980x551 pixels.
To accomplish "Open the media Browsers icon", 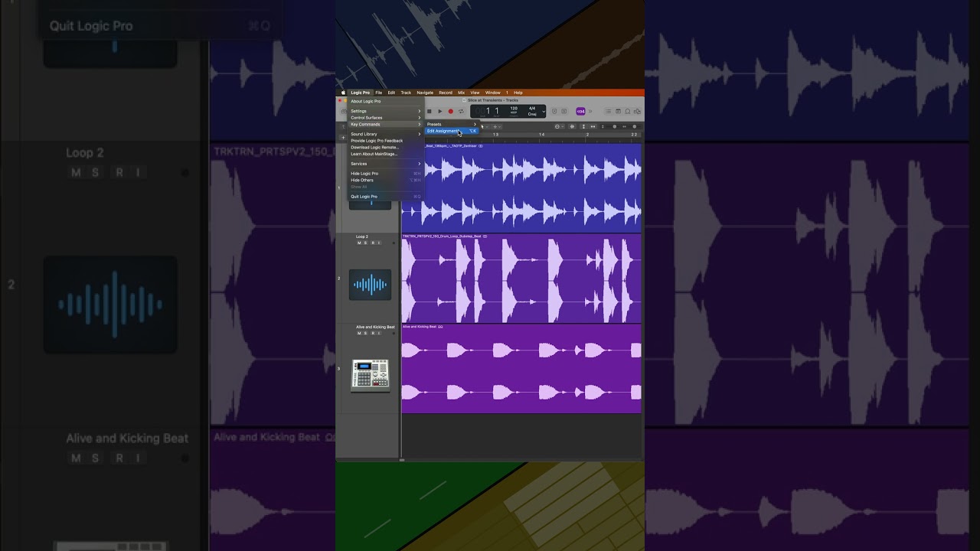I will (637, 111).
